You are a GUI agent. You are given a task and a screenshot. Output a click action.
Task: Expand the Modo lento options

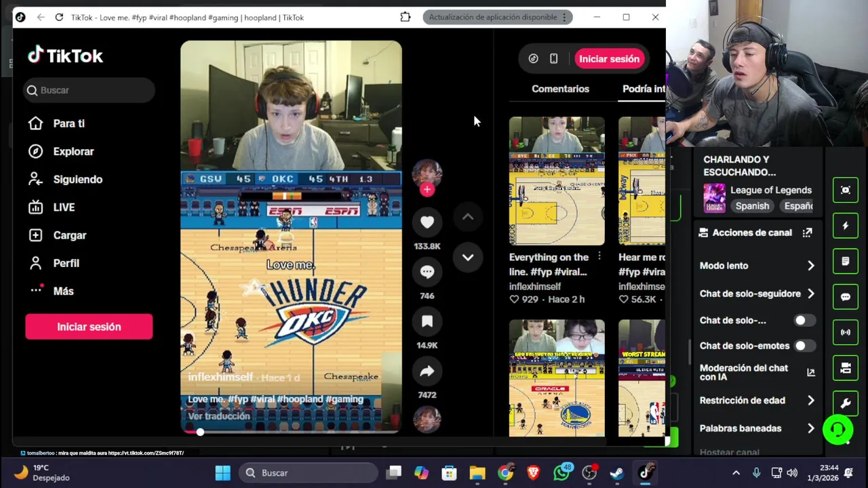(811, 266)
